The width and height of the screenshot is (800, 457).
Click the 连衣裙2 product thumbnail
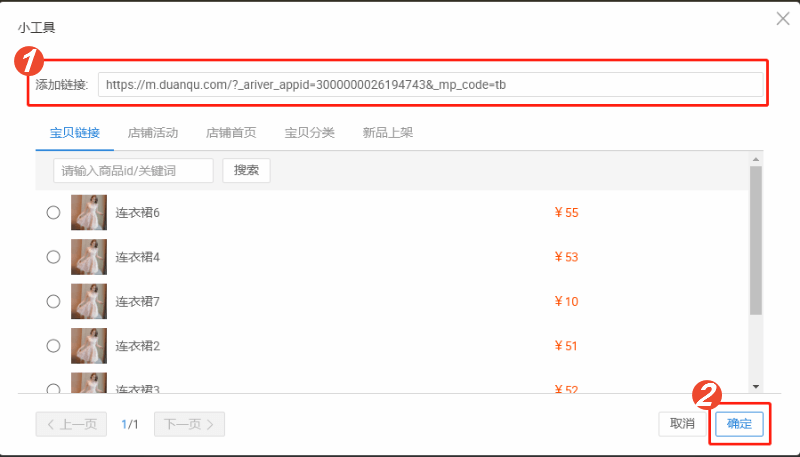click(89, 346)
